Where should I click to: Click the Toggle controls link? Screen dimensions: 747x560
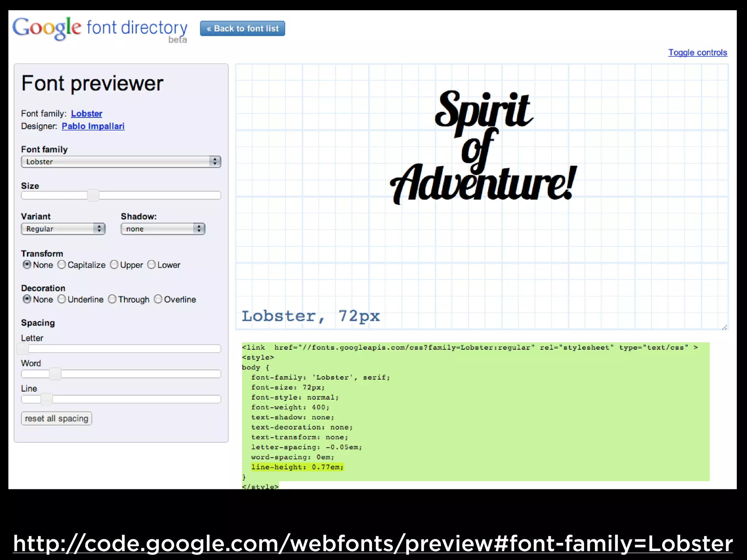point(697,52)
